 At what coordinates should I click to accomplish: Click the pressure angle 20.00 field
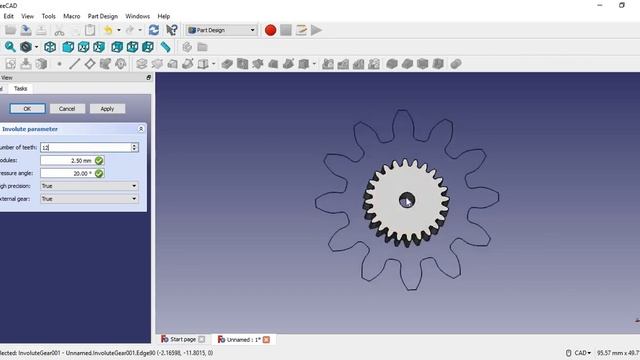(72, 173)
